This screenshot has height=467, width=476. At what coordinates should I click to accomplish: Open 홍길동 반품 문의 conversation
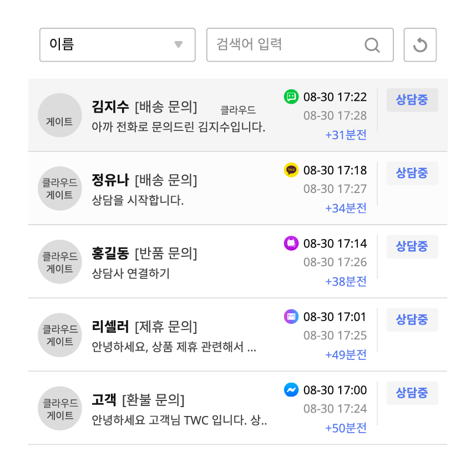click(237, 262)
